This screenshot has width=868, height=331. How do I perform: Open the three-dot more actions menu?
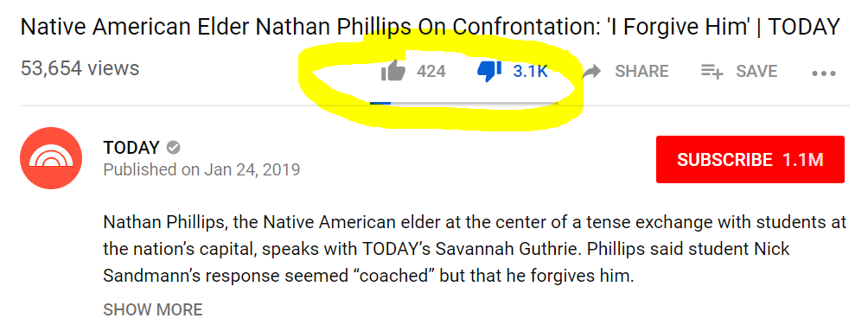coord(824,73)
